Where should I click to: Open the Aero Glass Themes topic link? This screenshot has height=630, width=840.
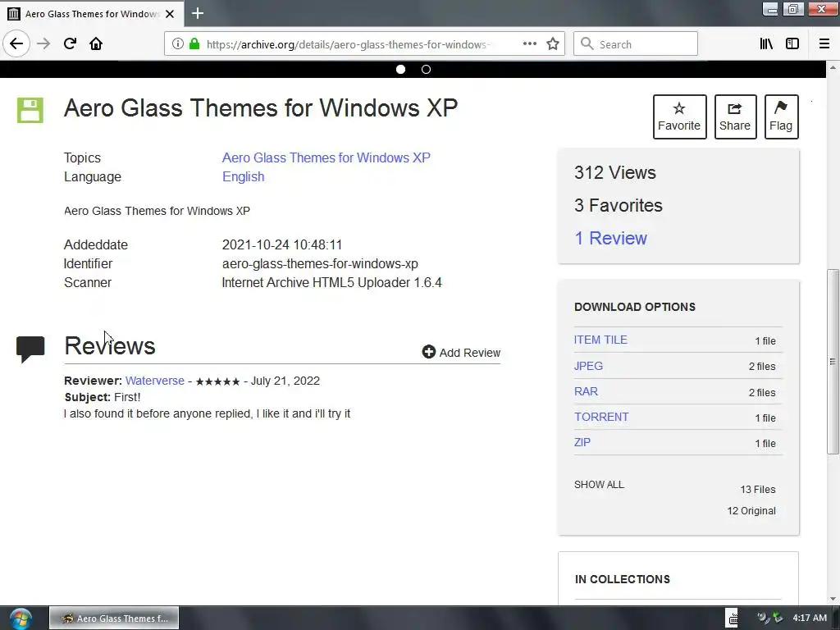326,157
